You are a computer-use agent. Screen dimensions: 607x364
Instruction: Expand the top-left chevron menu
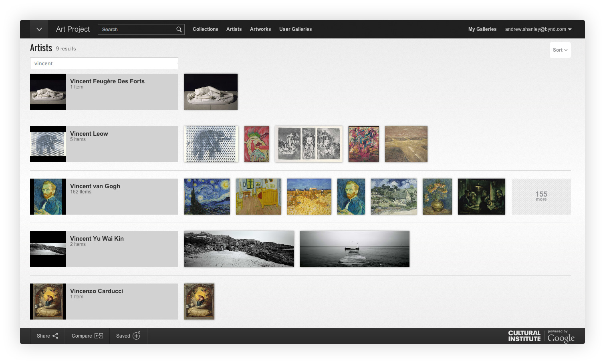click(39, 29)
